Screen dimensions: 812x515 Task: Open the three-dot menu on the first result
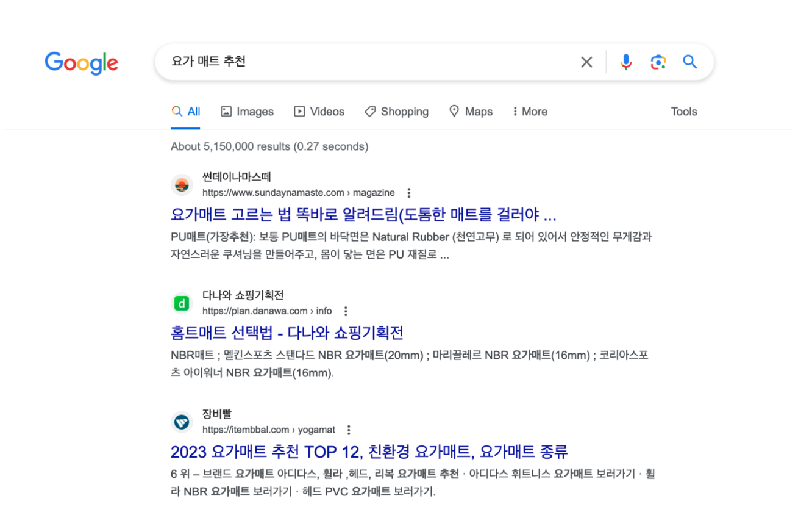(408, 192)
